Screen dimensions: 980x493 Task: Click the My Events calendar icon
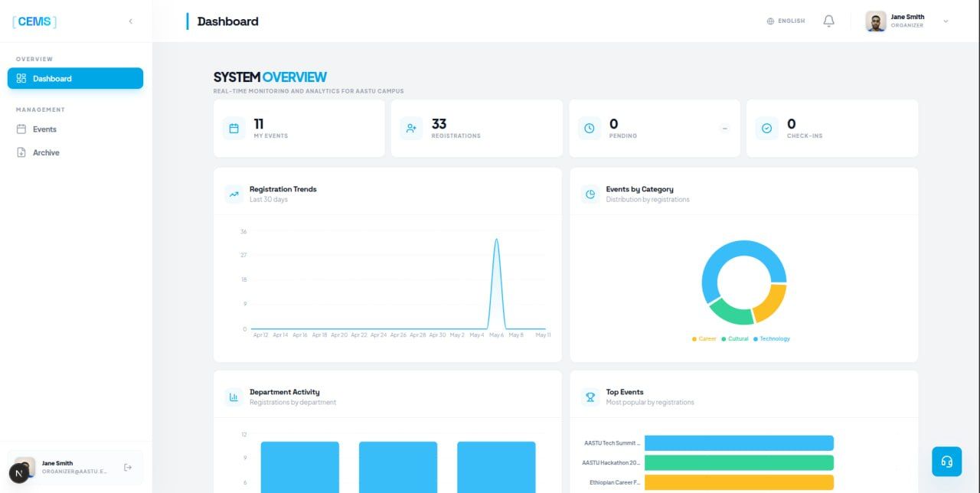[x=234, y=128]
